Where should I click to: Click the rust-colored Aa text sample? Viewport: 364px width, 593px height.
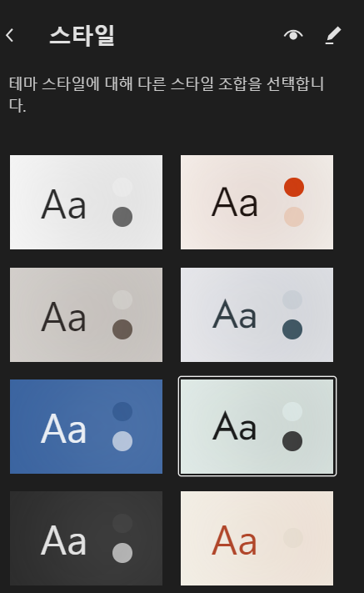pos(234,540)
